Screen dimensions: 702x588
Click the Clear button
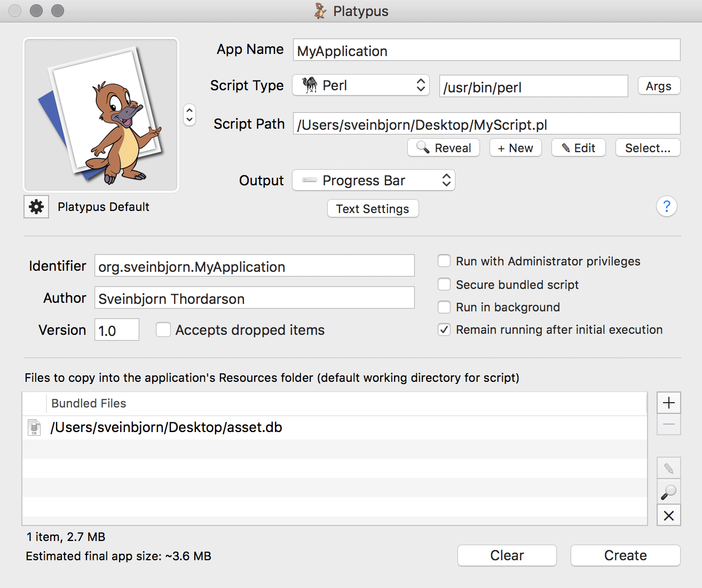507,555
